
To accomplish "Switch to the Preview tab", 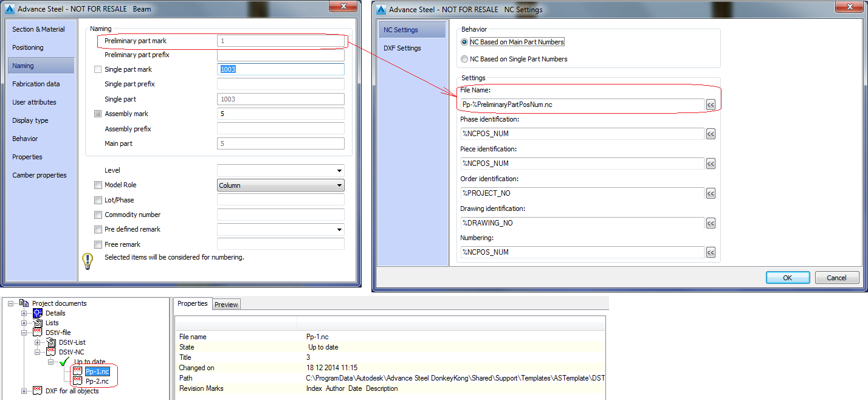I will 226,305.
